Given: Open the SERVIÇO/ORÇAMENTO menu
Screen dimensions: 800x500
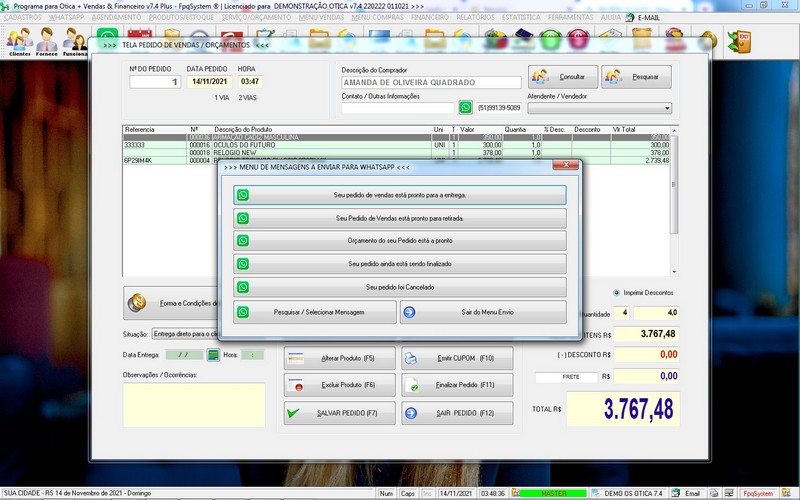Looking at the screenshot, I should coord(256,17).
